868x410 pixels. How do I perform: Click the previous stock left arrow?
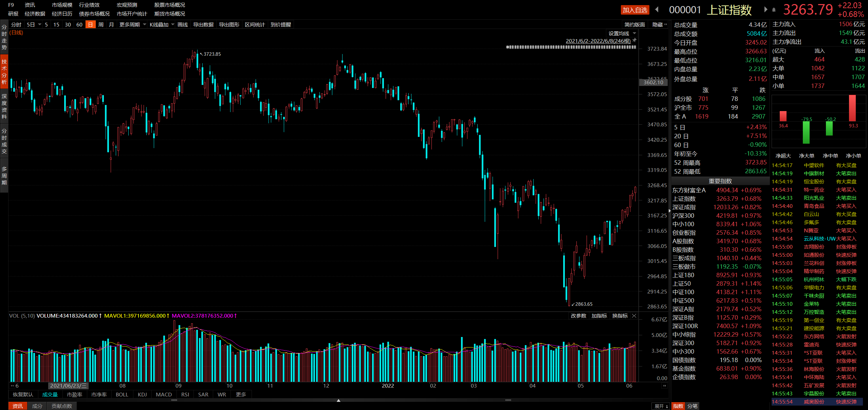coord(657,10)
